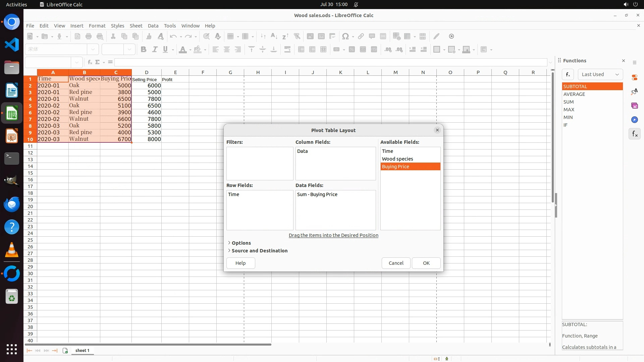Launch Thunderbird from the Ubuntu dock
The image size is (644, 362).
[12, 204]
